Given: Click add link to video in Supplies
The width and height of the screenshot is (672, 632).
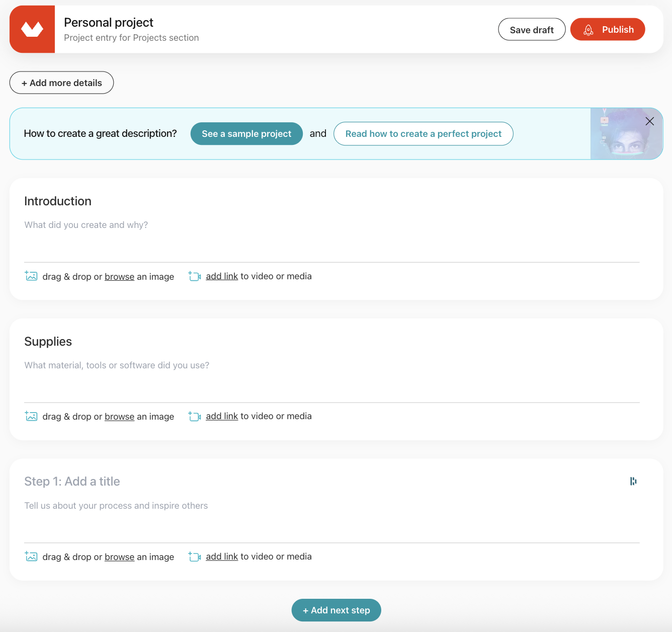Looking at the screenshot, I should click(x=222, y=416).
